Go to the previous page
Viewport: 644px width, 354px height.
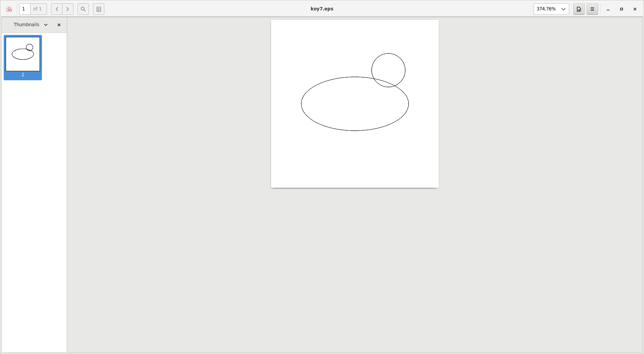(x=57, y=9)
